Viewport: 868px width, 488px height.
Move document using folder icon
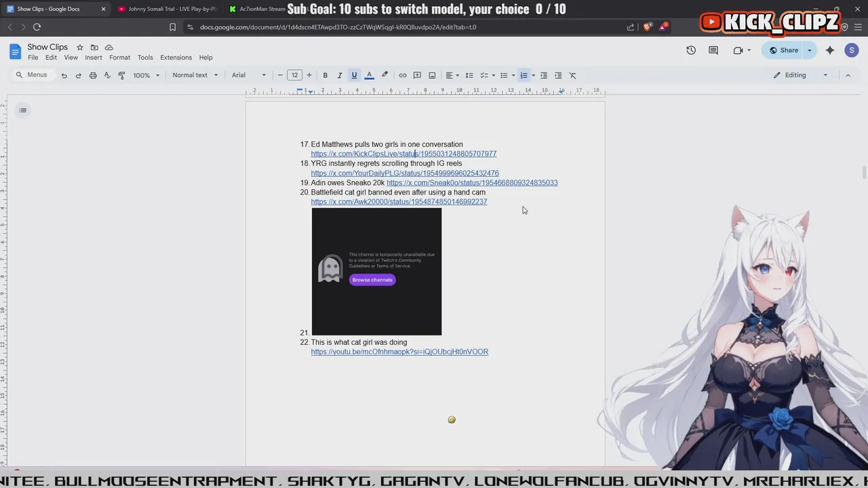click(x=94, y=47)
